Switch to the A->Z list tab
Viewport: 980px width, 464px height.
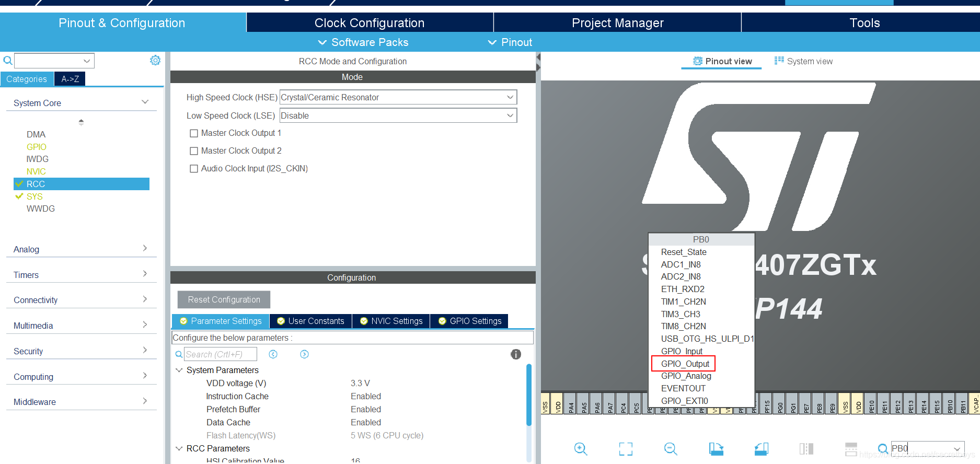click(x=70, y=79)
